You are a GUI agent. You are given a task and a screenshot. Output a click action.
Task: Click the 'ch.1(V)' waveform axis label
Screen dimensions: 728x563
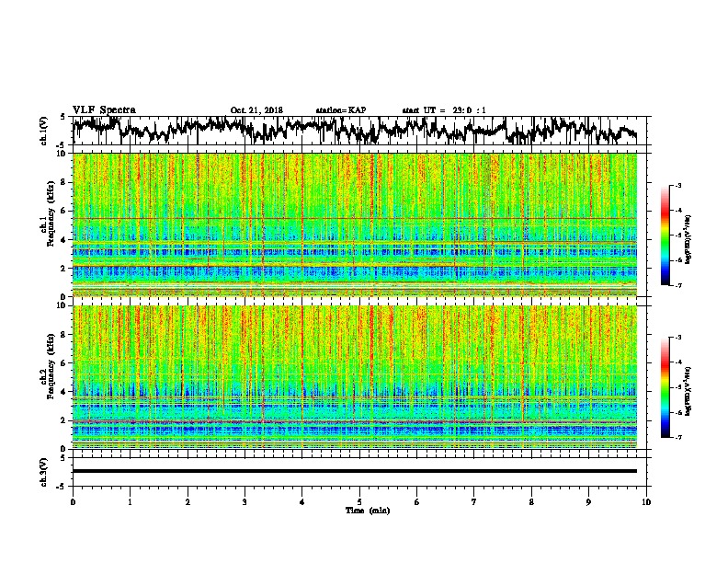point(43,131)
